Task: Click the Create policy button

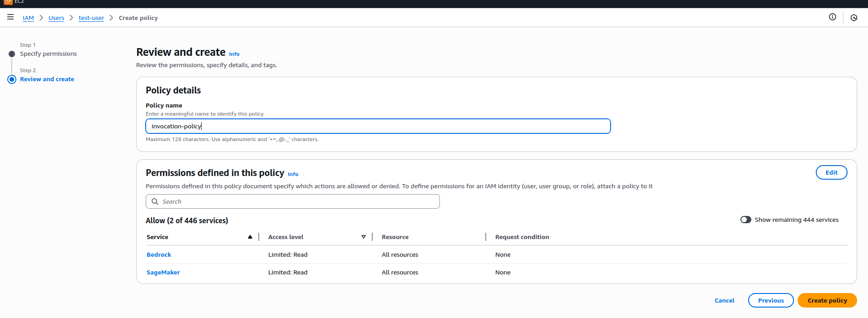Action: 827,300
